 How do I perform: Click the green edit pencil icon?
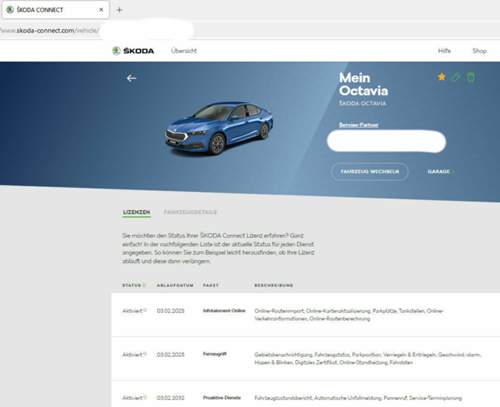(x=456, y=77)
